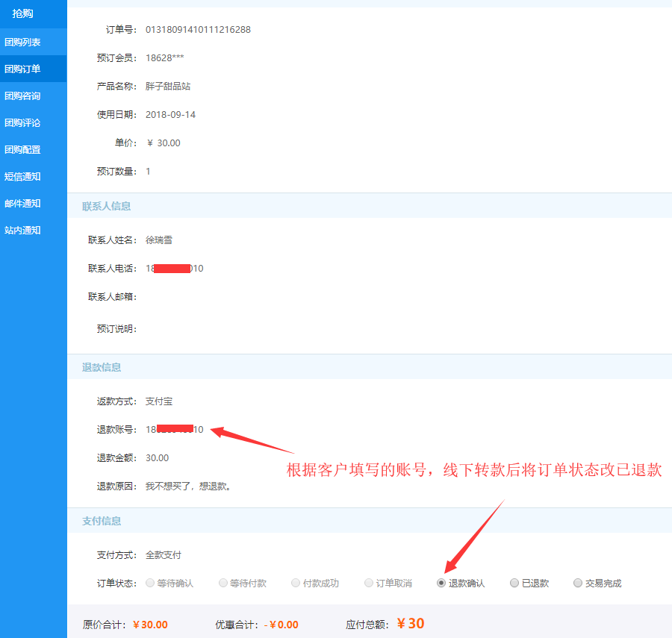Select the 付款成功 status radio
672x638 pixels.
coord(296,583)
